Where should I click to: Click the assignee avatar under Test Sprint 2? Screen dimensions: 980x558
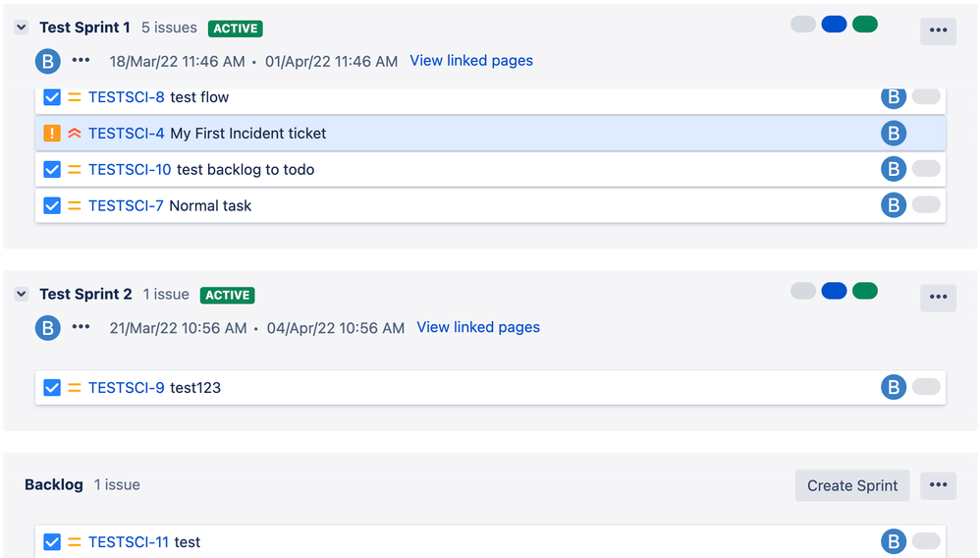click(47, 328)
